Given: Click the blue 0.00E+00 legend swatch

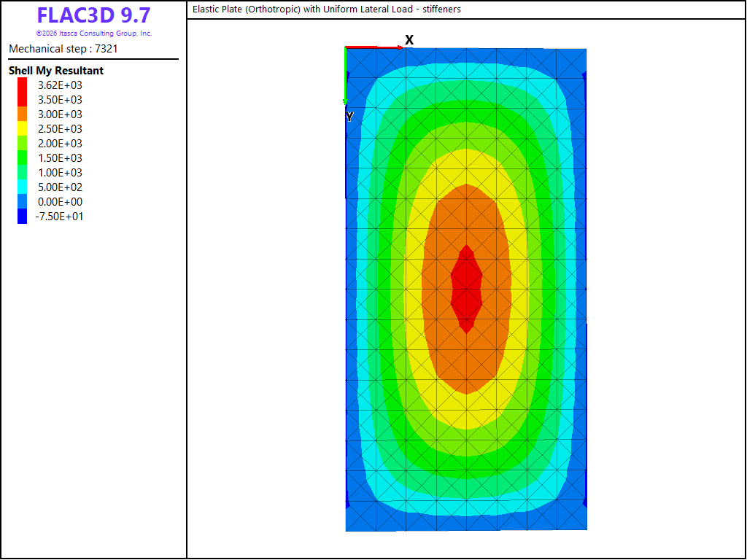Looking at the screenshot, I should tap(23, 201).
